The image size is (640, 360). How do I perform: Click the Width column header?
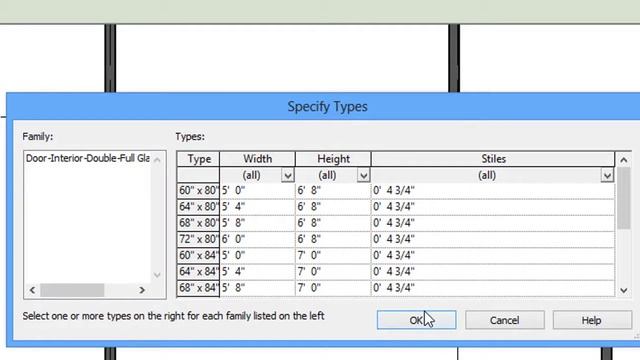tap(257, 159)
